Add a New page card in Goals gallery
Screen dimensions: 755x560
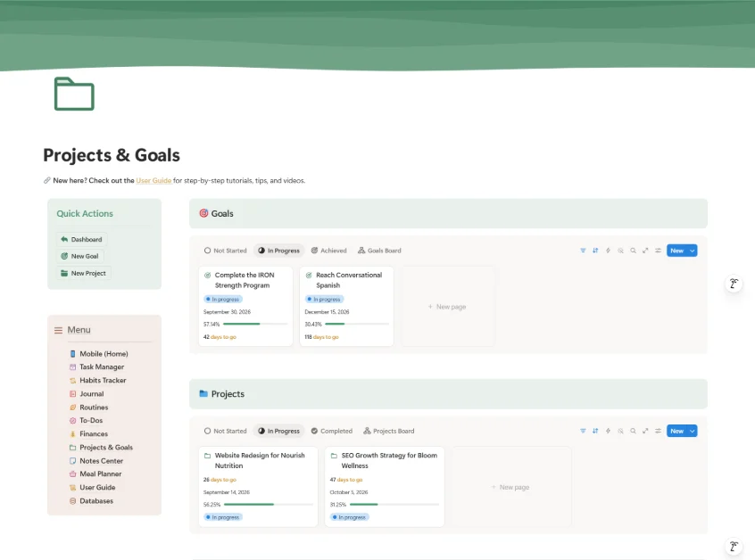click(x=447, y=307)
